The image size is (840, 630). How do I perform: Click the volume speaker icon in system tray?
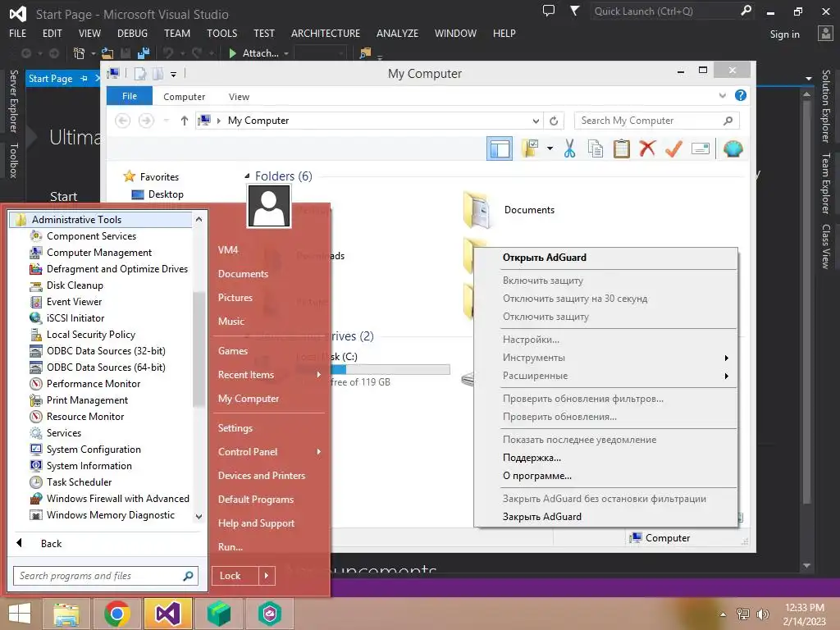(763, 614)
